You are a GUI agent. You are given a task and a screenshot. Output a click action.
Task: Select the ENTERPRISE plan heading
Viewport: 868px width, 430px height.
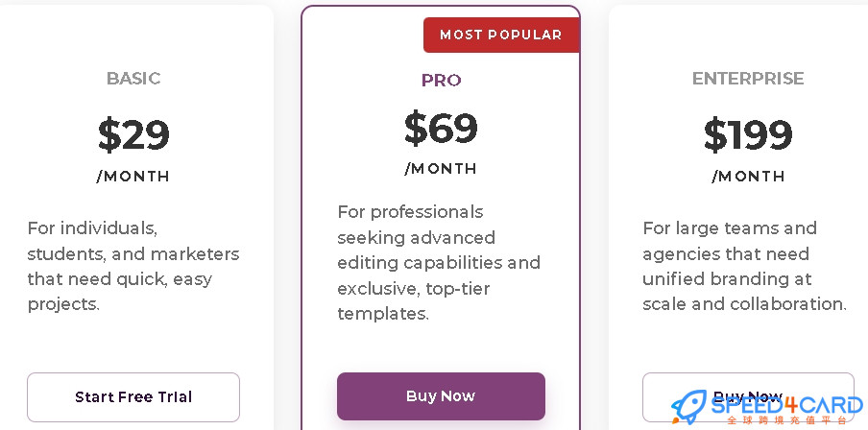point(748,78)
